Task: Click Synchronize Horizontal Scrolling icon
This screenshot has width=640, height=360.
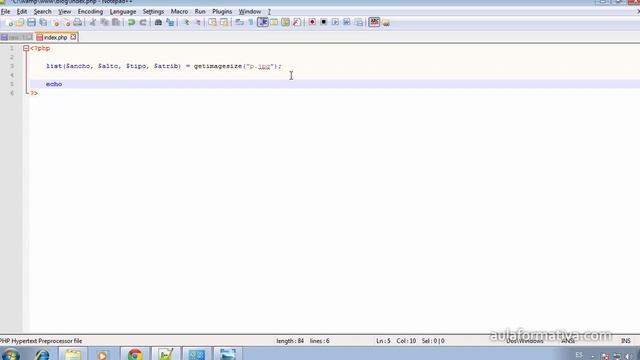Action: 224,22
